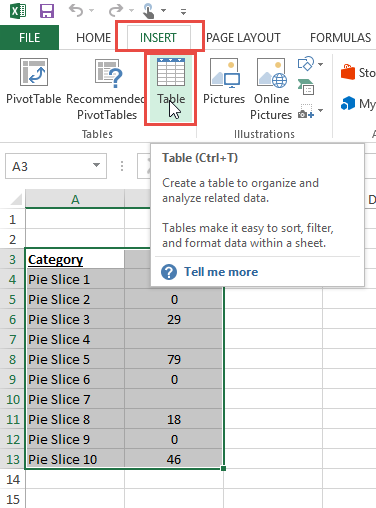Open Recommended PivotTables
This screenshot has width=376, height=508.
point(107,89)
